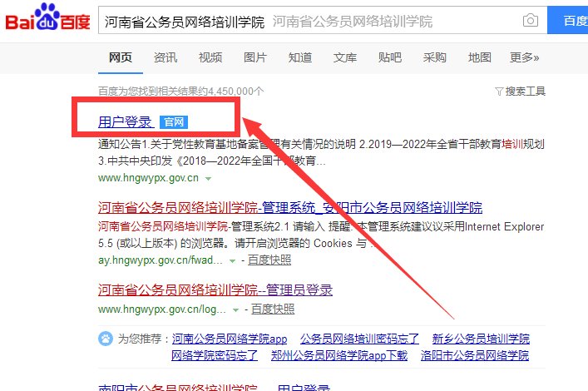Expand dropdown arrow beside ay.hngwypx.gov.cn/fwad
This screenshot has width=588, height=391.
[233, 260]
